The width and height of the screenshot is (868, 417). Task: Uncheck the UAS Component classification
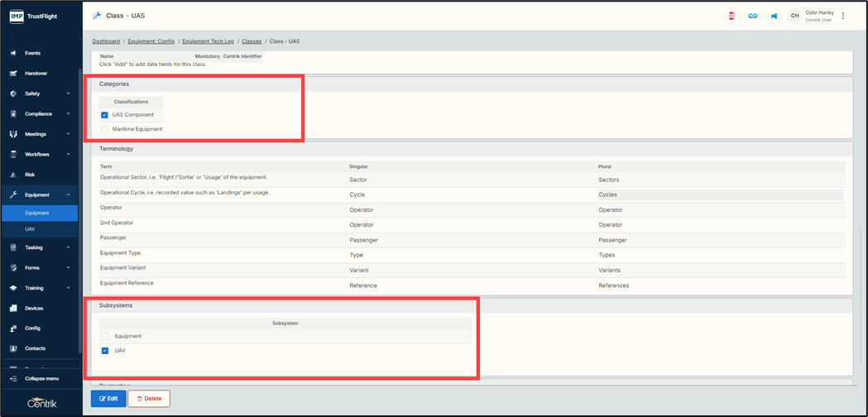(104, 115)
